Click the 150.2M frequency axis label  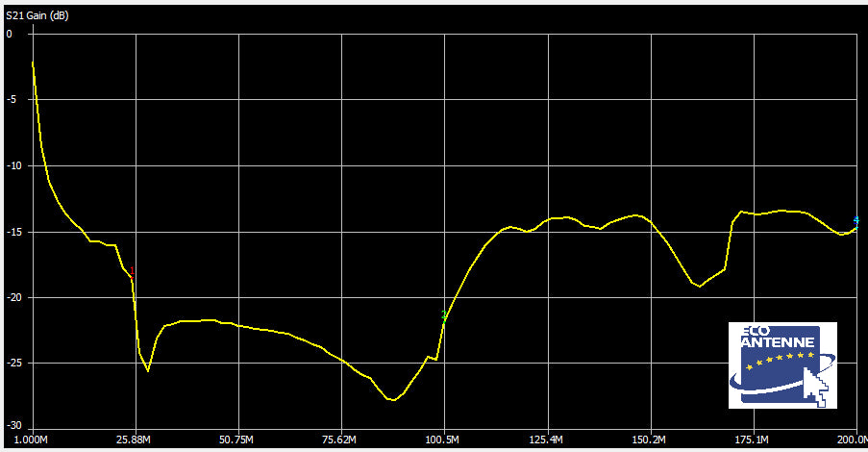click(x=651, y=440)
